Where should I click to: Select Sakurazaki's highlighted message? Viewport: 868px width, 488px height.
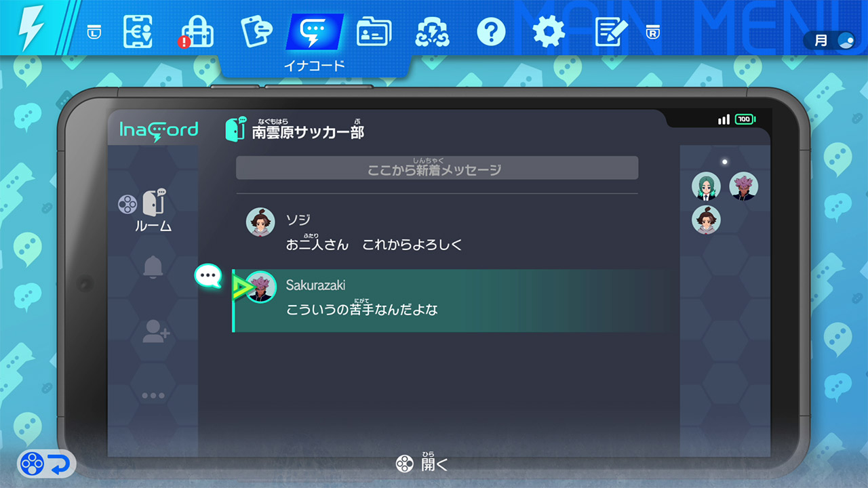tap(448, 300)
